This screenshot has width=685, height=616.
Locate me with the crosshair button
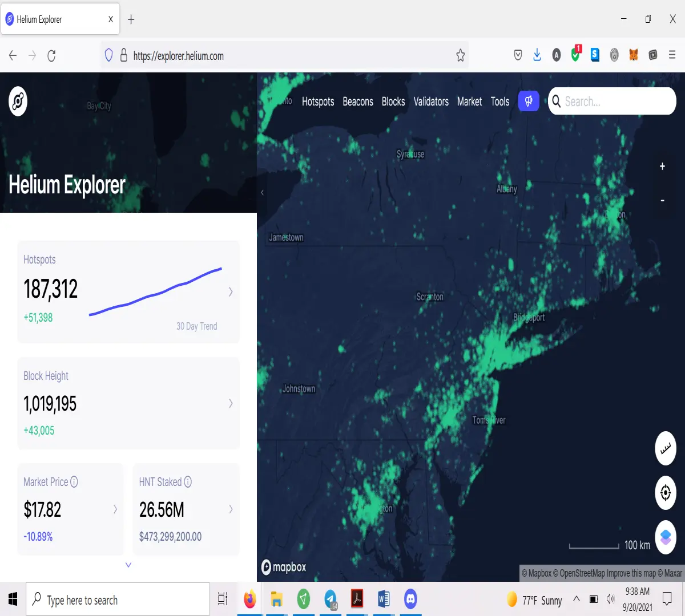(666, 492)
